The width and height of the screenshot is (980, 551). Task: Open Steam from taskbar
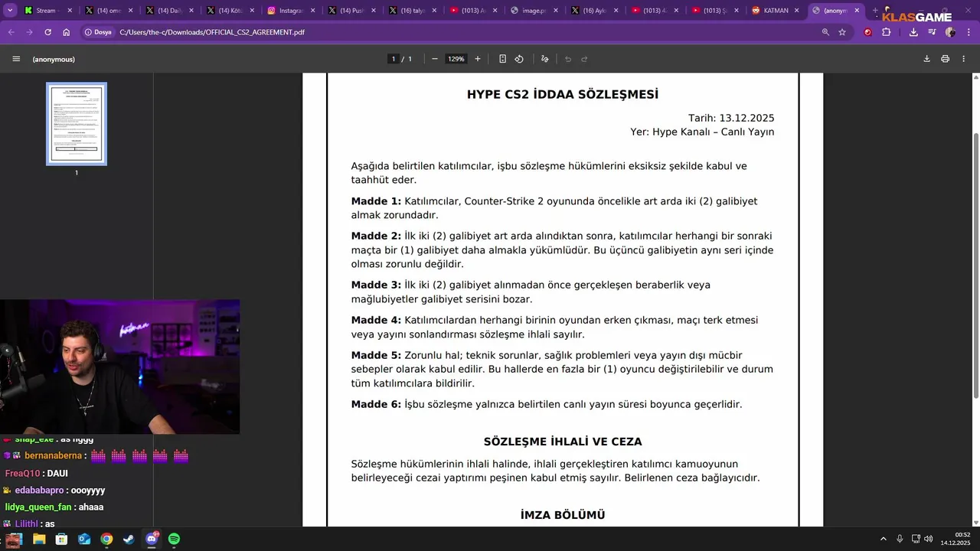(x=129, y=539)
